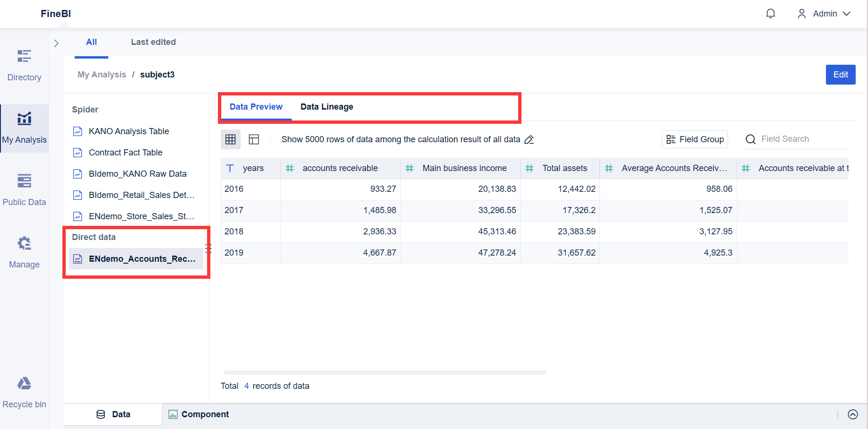Click the notification bell icon

click(x=771, y=13)
